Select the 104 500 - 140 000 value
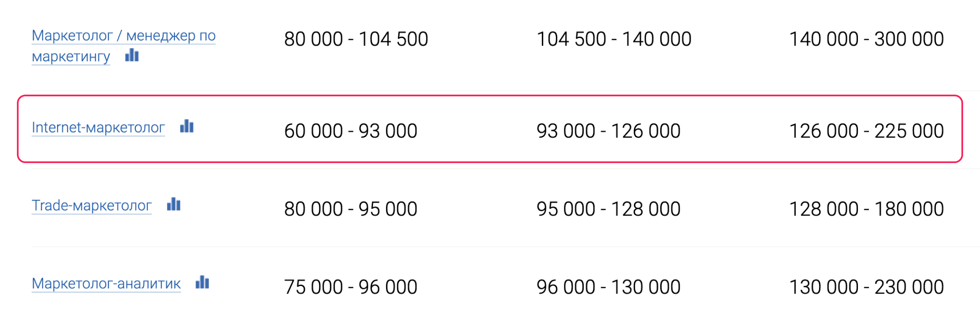Viewport: 980px width, 327px height. pyautogui.click(x=613, y=39)
